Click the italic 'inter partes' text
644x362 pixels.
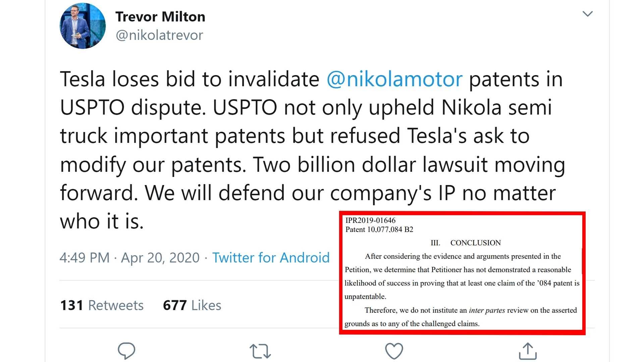[487, 310]
